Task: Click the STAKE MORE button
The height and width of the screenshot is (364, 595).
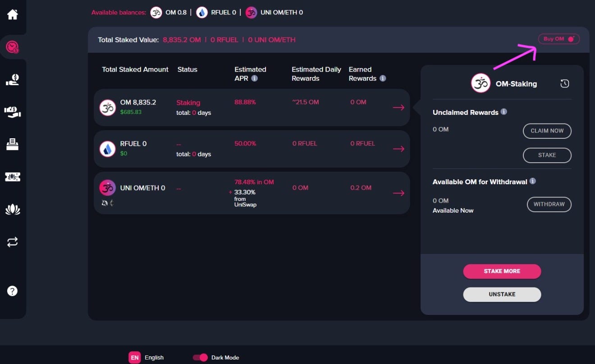Action: tap(502, 271)
